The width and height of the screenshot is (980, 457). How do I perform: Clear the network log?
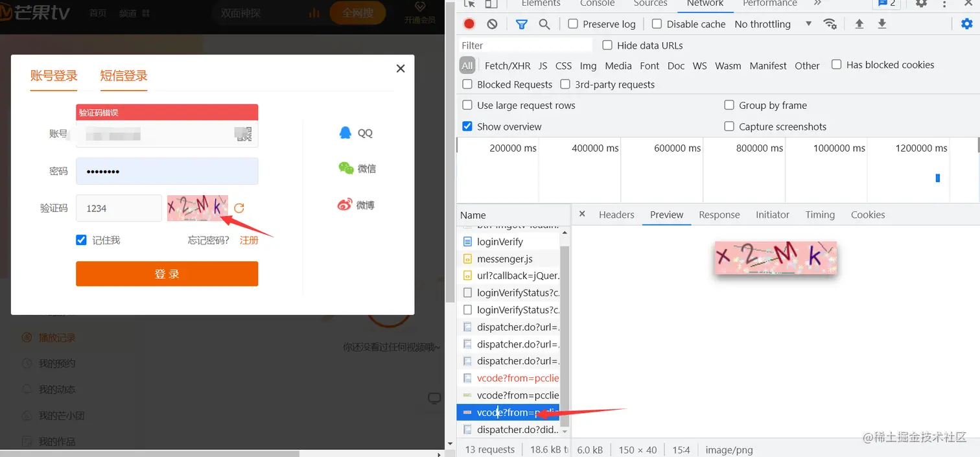coord(492,24)
